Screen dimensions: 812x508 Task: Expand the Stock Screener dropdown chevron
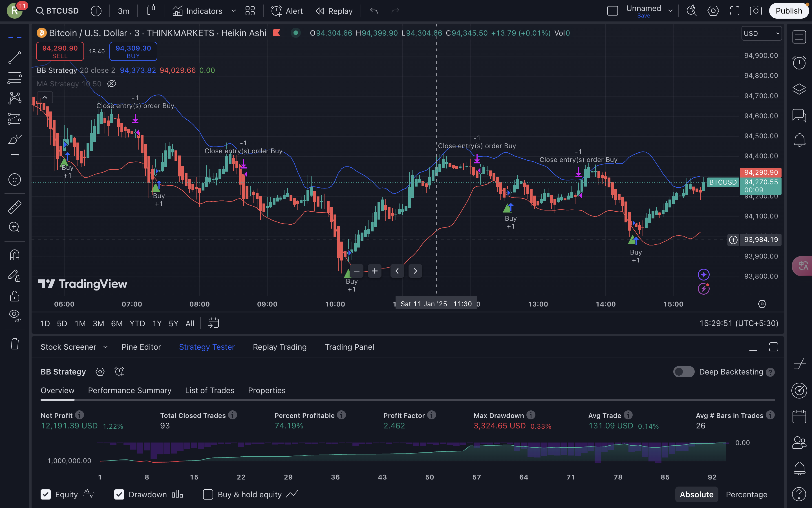105,347
